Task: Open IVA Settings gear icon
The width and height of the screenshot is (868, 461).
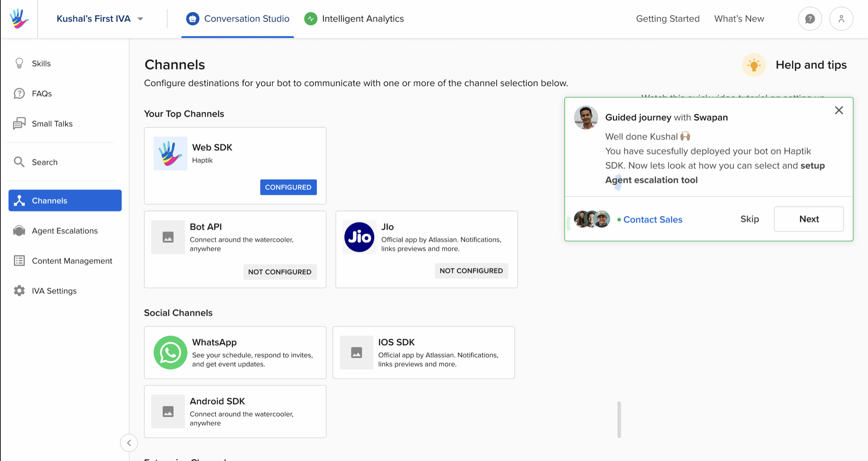Action: [19, 291]
